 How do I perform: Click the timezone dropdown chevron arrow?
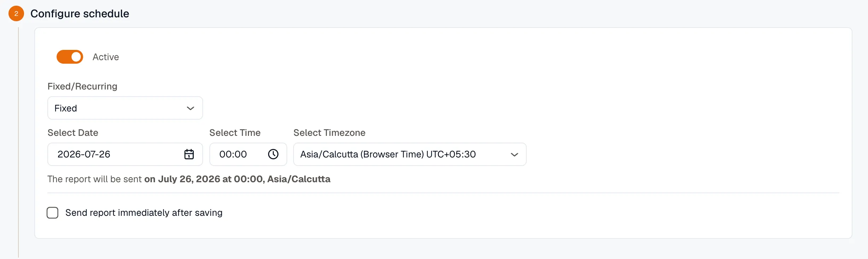tap(514, 155)
